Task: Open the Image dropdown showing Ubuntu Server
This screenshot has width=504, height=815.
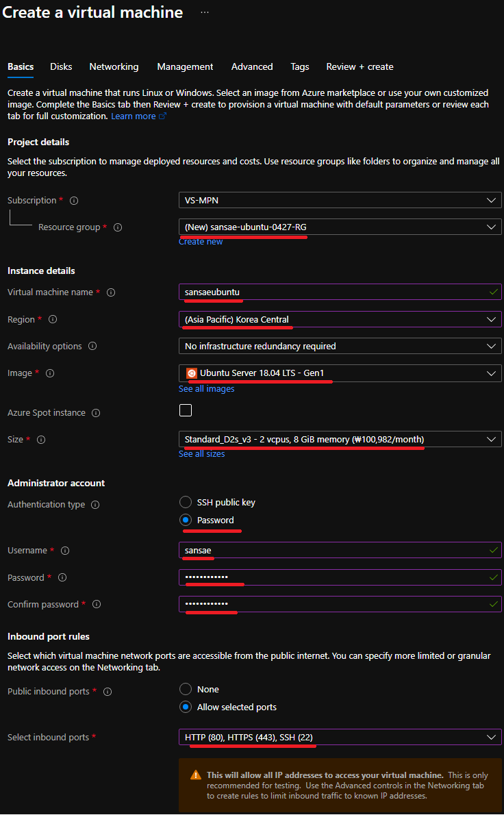Action: pyautogui.click(x=340, y=373)
